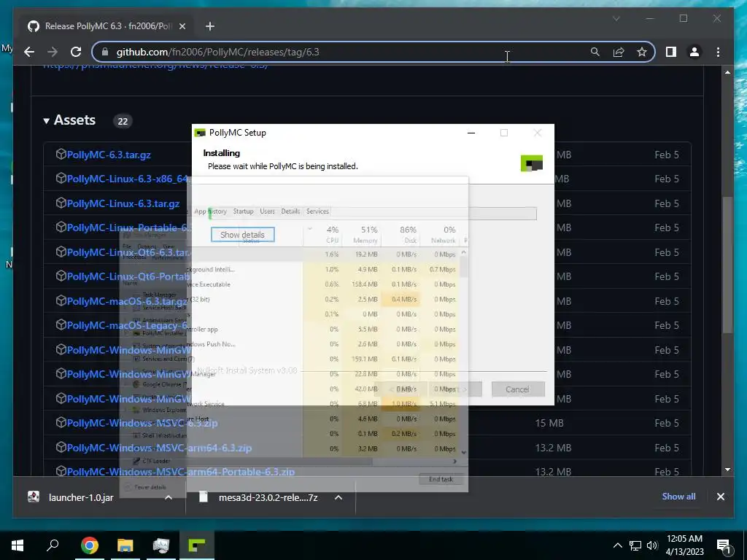This screenshot has width=747, height=560.
Task: Download PollyMC-Windows-MSVC-arm64-6.3.zip
Action: pos(159,448)
